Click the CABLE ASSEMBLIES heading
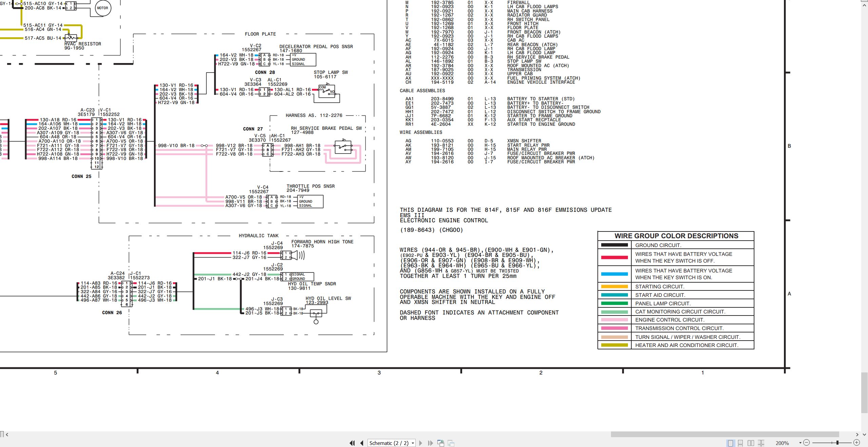 [x=422, y=90]
